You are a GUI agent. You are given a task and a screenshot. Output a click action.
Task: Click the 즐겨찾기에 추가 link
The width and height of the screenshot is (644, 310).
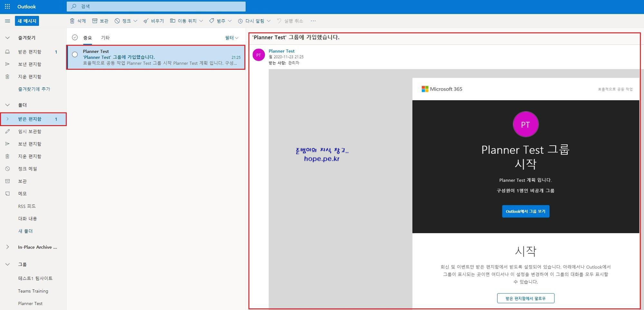coord(34,89)
